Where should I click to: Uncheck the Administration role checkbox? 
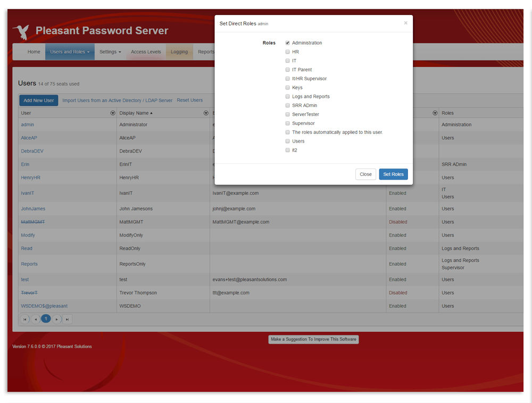(288, 43)
